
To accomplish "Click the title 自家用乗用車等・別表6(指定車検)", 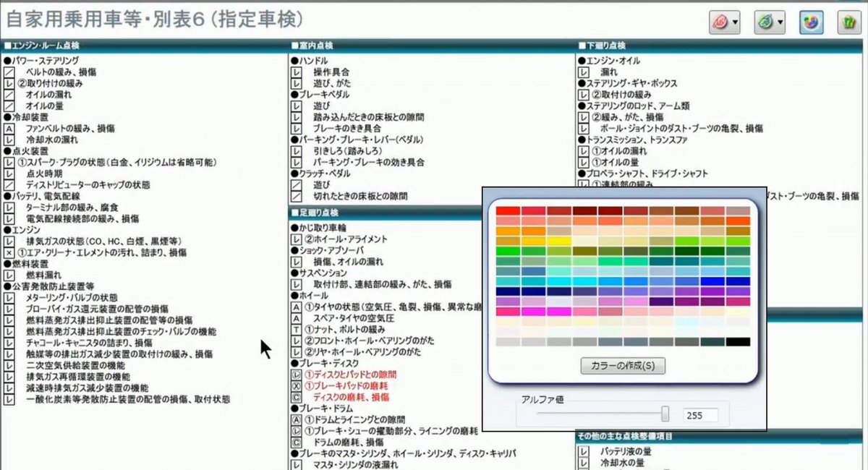I will coord(154,18).
